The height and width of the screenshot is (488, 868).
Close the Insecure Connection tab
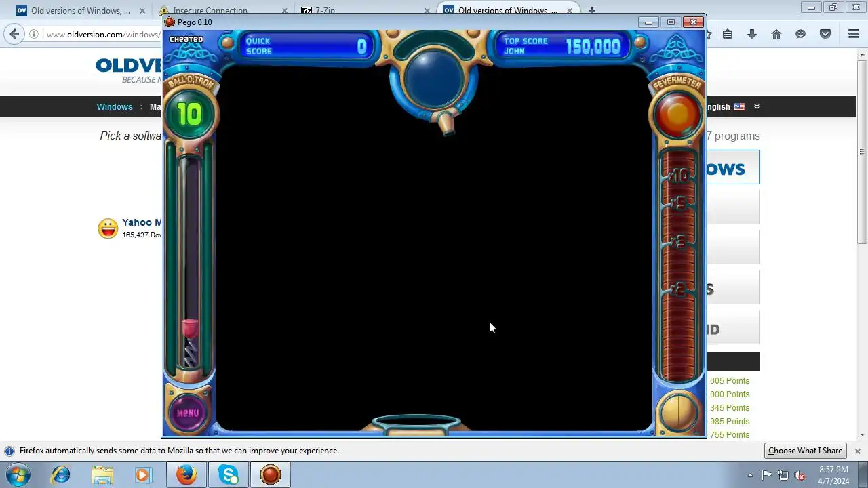(x=285, y=11)
